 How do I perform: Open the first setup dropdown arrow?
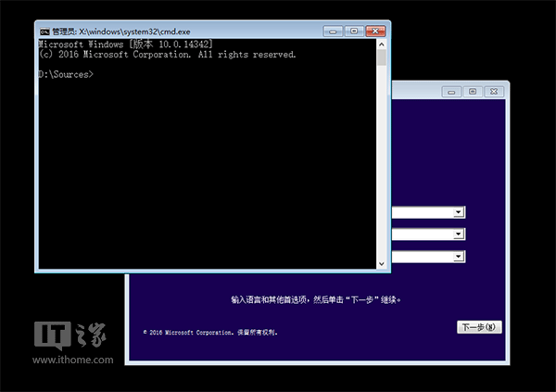pos(458,212)
